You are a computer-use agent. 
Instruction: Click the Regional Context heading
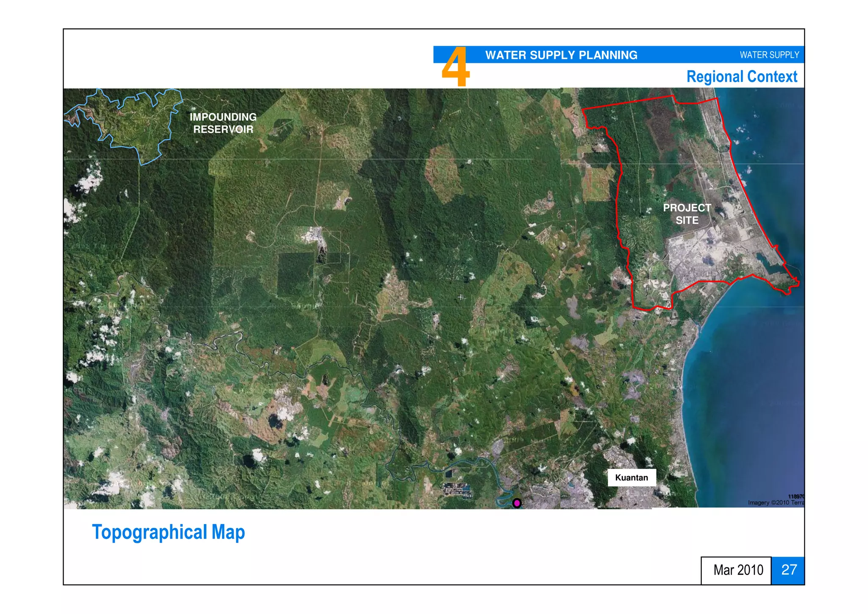[741, 77]
